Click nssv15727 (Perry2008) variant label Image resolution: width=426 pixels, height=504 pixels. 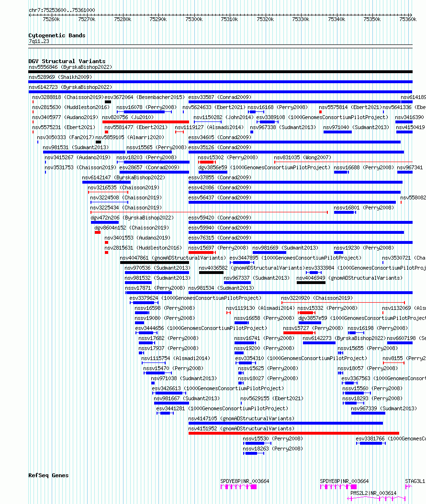tap(314, 328)
